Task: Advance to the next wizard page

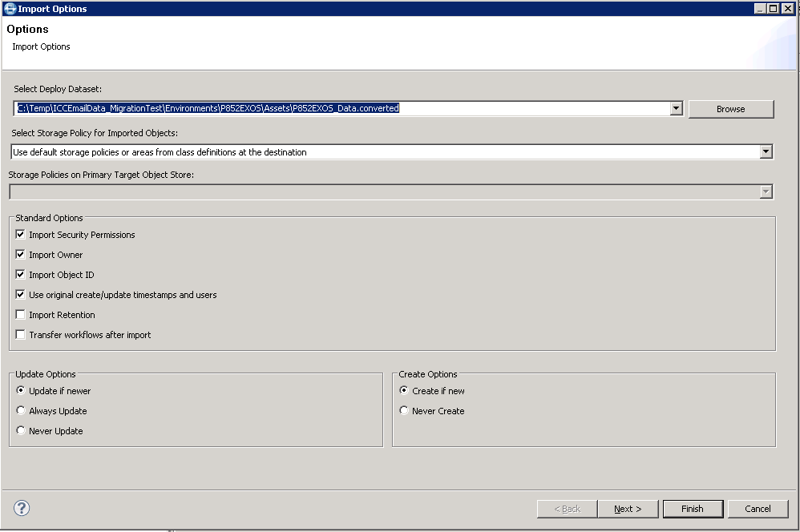Action: point(628,508)
